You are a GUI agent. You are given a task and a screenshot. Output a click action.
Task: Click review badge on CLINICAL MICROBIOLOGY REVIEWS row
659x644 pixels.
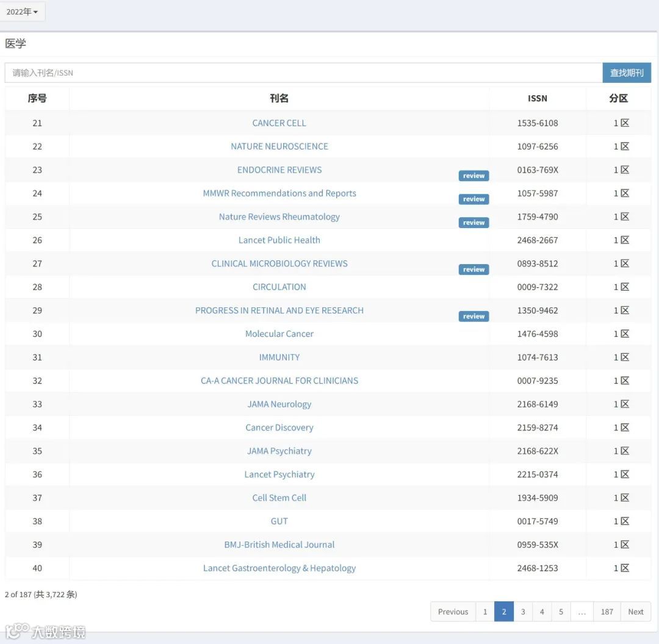pos(474,270)
